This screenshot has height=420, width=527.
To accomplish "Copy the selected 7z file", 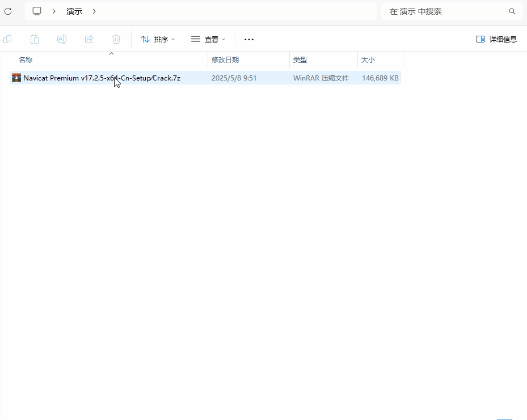I will [x=7, y=39].
